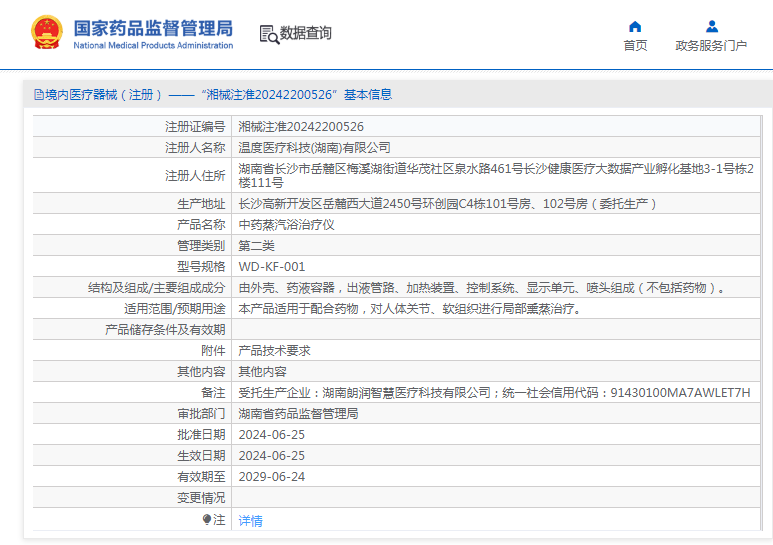Viewport: 773px width, 545px height.
Task: Click the 境内医疗器械（注册）基本信息 heading
Action: [x=213, y=95]
